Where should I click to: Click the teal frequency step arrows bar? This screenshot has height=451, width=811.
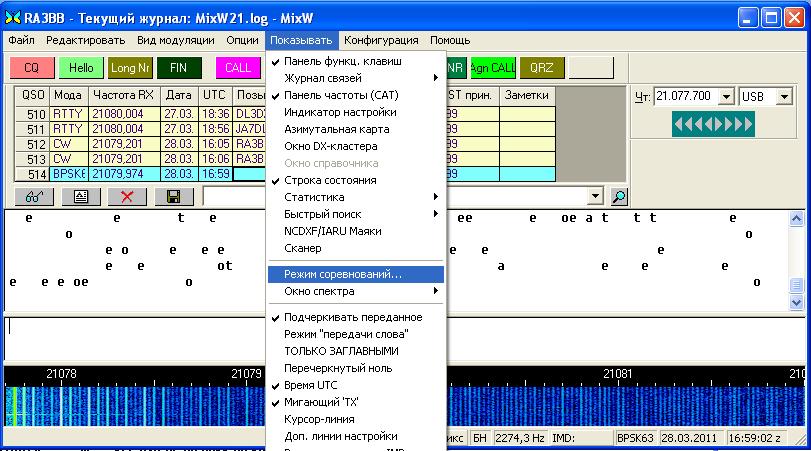click(x=711, y=124)
